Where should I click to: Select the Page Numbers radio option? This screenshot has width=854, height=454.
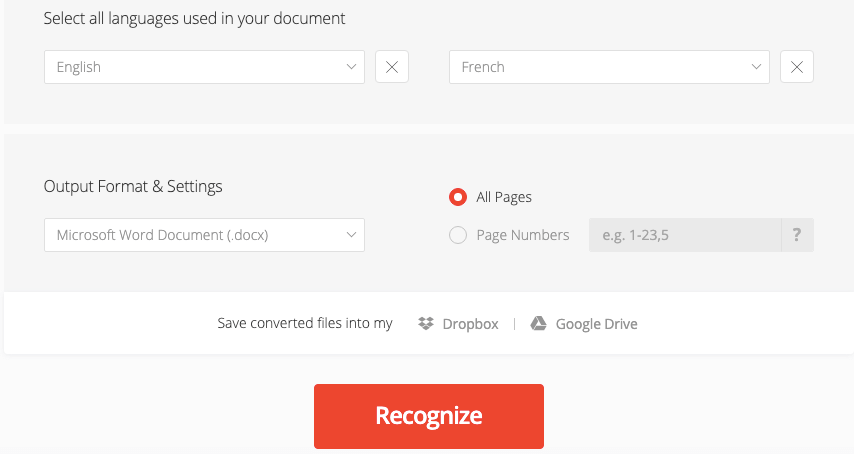point(458,235)
